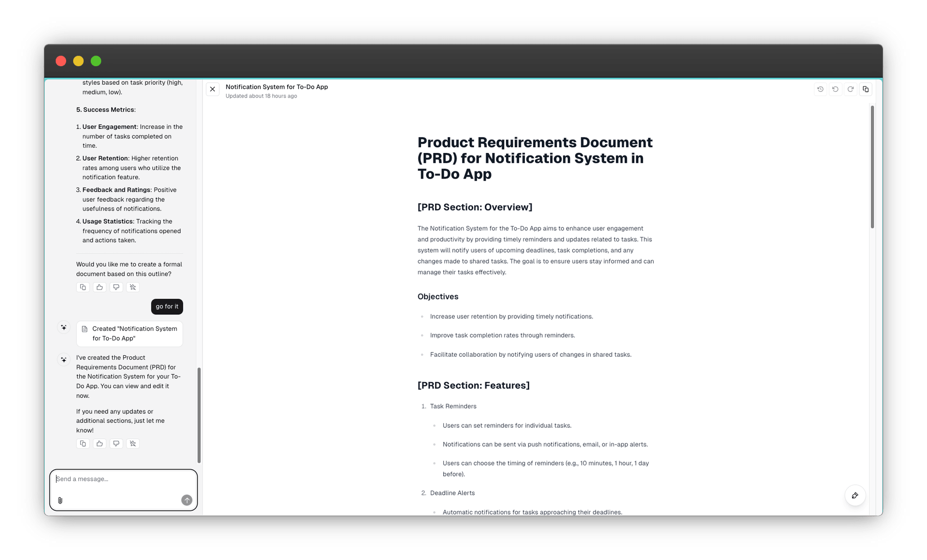
Task: Click the 'go for it' user message
Action: [x=167, y=307]
